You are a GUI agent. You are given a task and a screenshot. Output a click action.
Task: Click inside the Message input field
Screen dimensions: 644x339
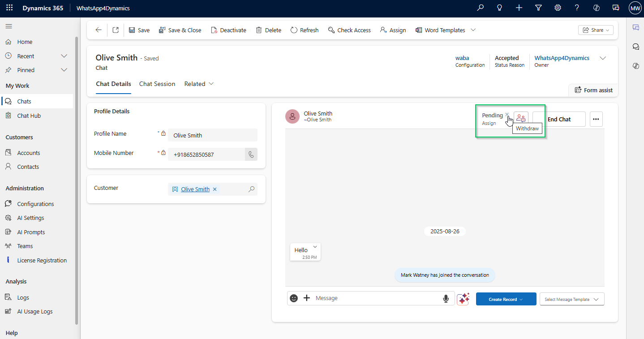376,298
